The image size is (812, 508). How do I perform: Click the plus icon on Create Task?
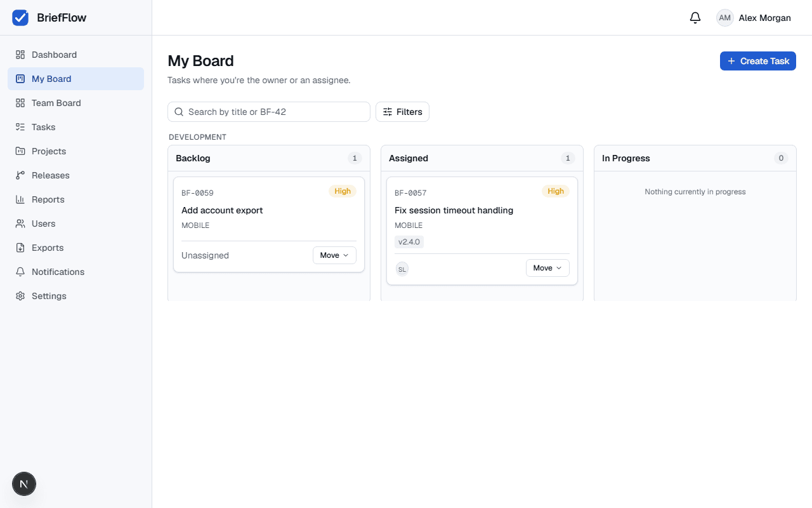coord(731,61)
